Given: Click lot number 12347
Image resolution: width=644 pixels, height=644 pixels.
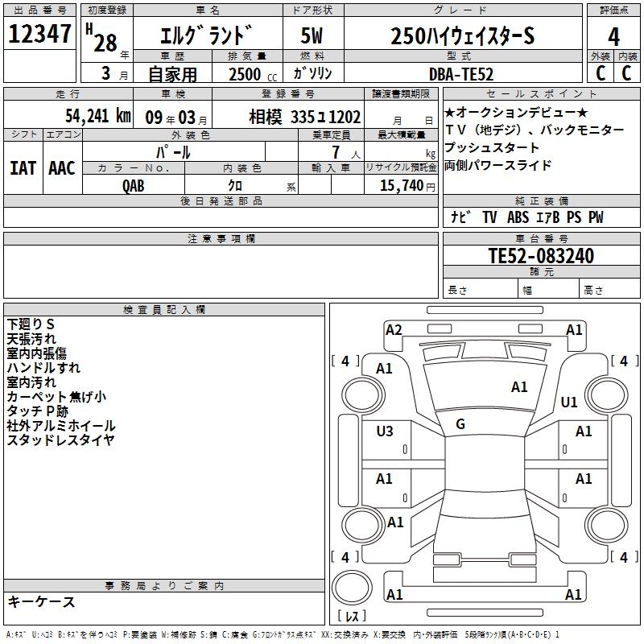Looking at the screenshot, I should click(39, 34).
